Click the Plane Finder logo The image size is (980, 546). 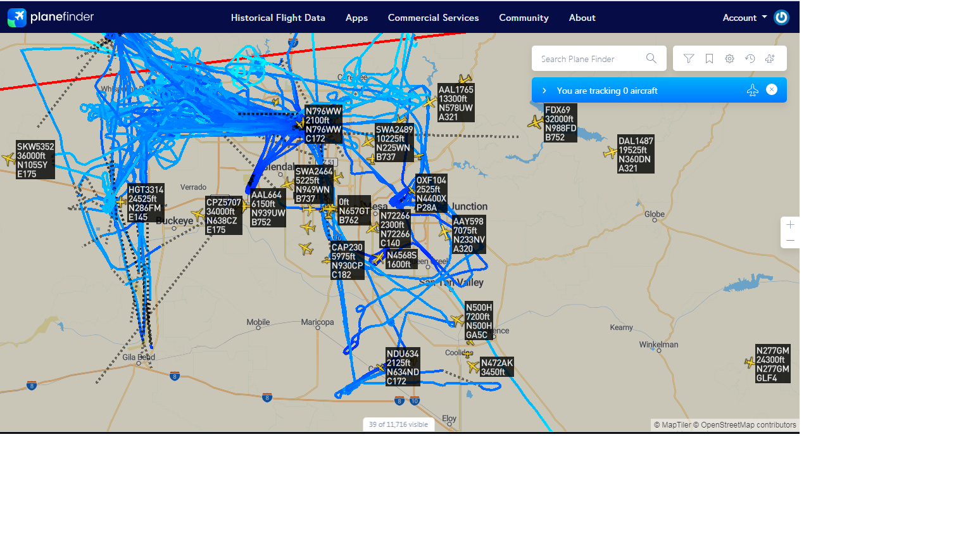51,17
